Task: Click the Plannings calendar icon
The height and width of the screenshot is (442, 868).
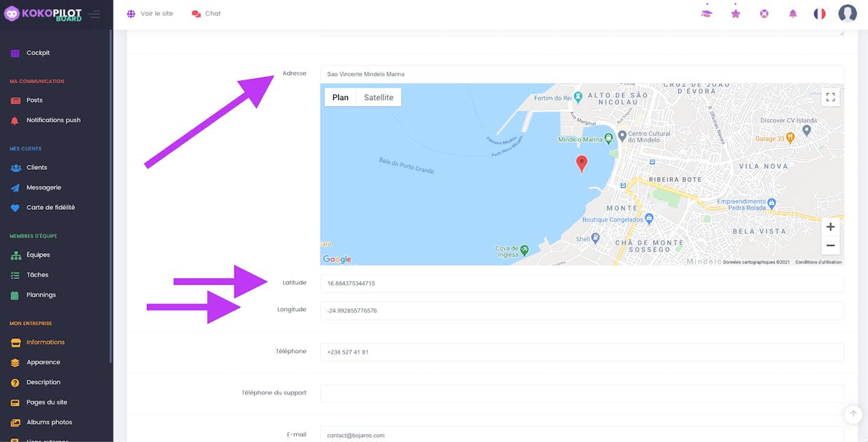Action: [x=15, y=295]
